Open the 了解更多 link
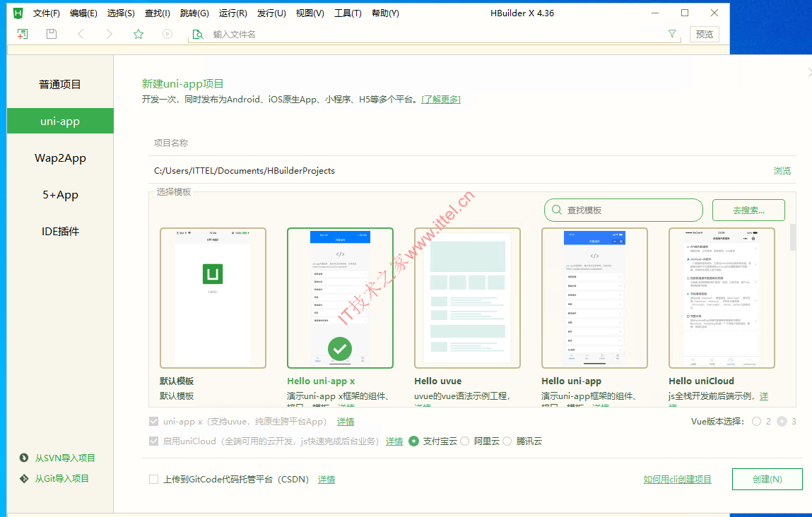 click(x=441, y=100)
